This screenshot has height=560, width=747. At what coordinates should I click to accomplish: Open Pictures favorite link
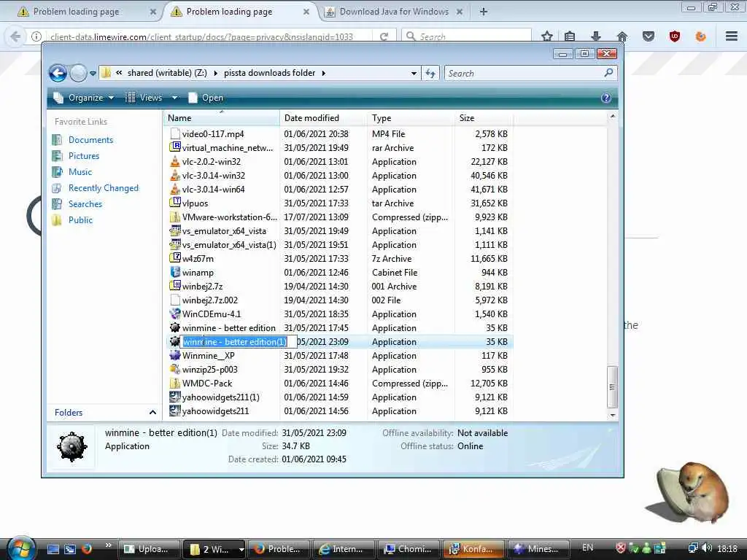pyautogui.click(x=84, y=156)
